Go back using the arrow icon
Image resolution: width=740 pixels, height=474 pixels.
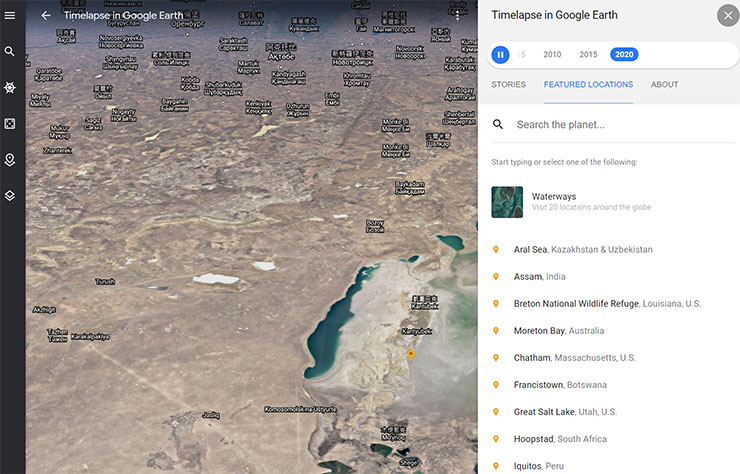[46, 16]
